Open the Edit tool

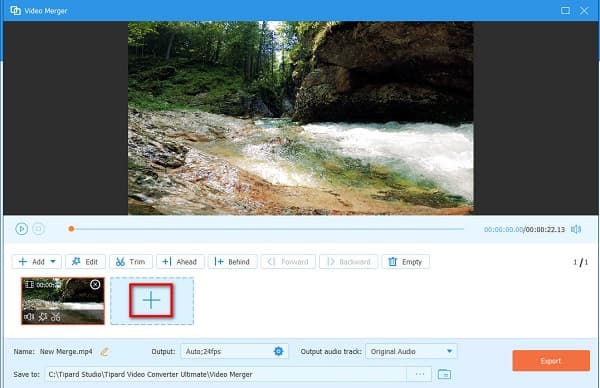[x=85, y=262]
